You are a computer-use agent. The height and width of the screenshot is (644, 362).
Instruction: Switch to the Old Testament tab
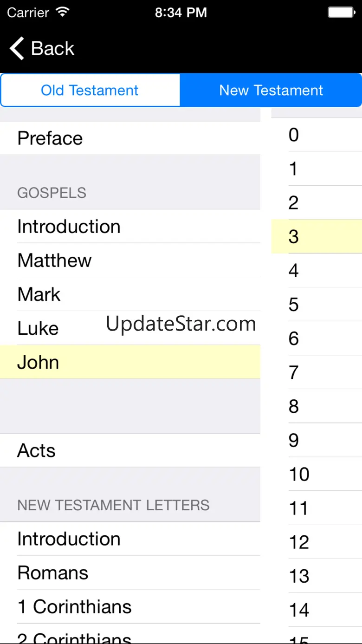[90, 90]
